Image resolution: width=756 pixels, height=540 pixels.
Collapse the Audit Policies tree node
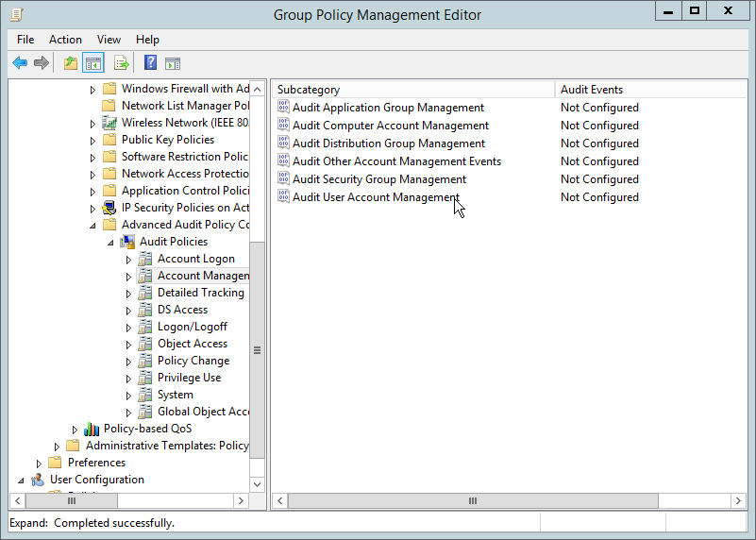(x=111, y=242)
